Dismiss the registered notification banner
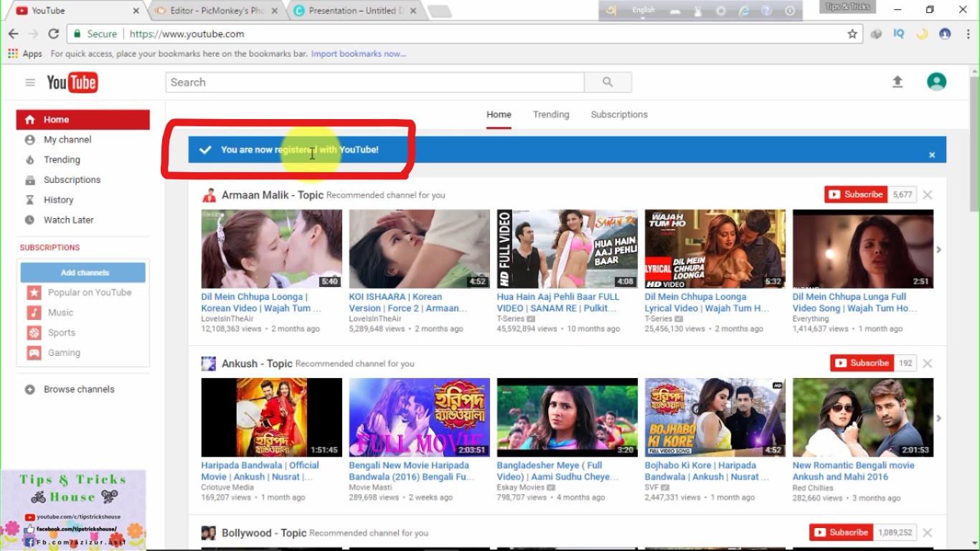Viewport: 980px width, 551px height. 932,155
